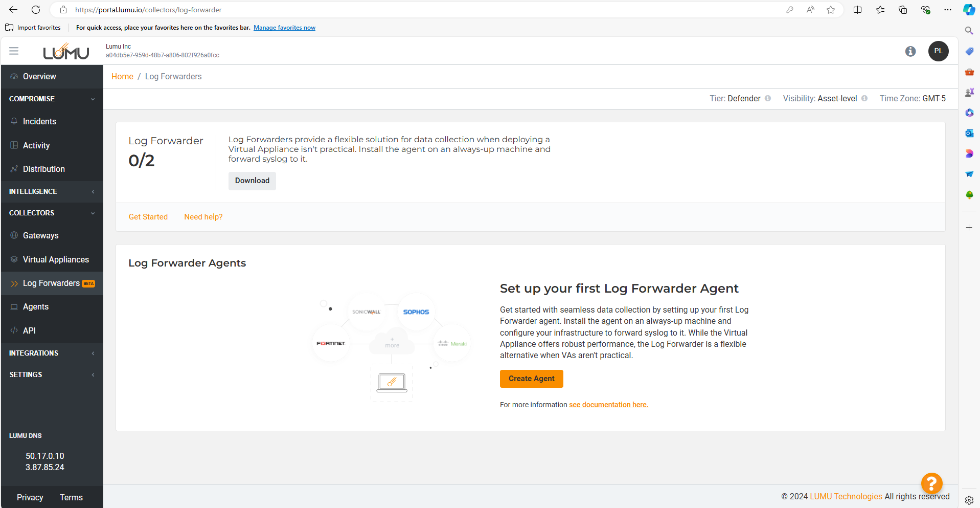Open the orange help question mark bubble
The width and height of the screenshot is (980, 508).
[x=931, y=483]
